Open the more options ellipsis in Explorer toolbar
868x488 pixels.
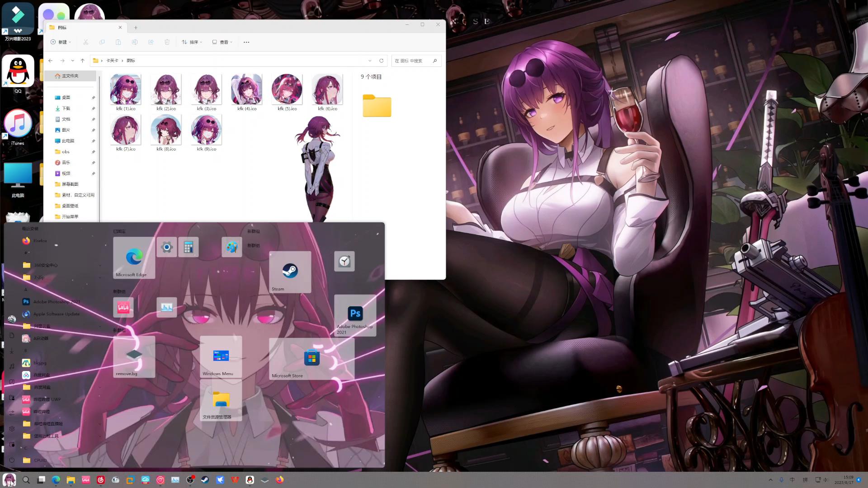246,42
